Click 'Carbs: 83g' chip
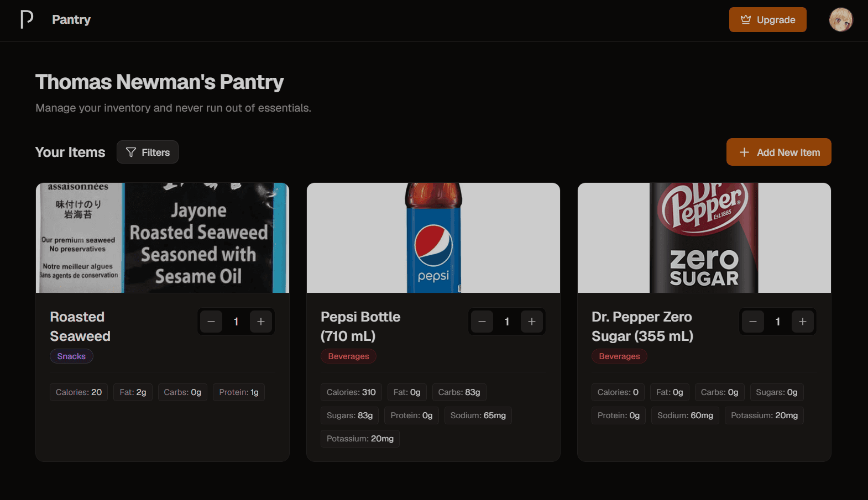The width and height of the screenshot is (868, 500). coord(459,392)
